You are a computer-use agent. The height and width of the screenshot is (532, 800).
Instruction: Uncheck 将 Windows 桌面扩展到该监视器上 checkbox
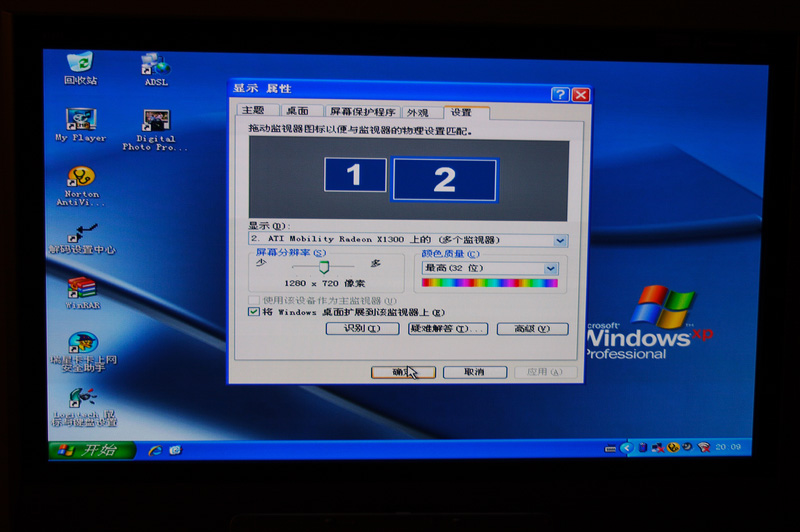point(253,312)
